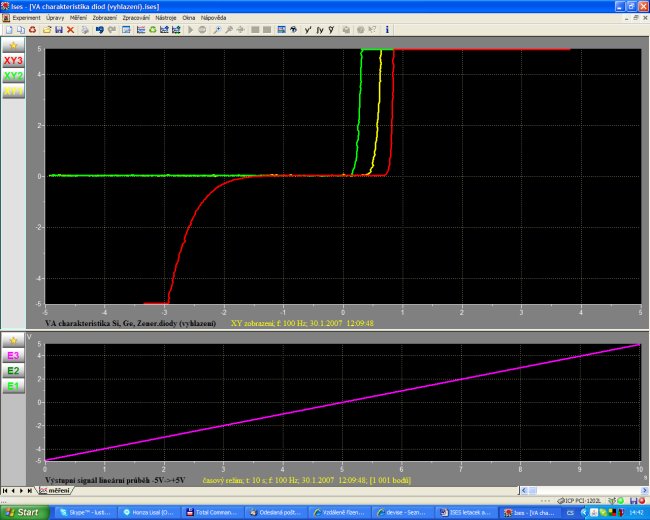Open the Zpracování menu
The height and width of the screenshot is (520, 650).
tap(136, 18)
